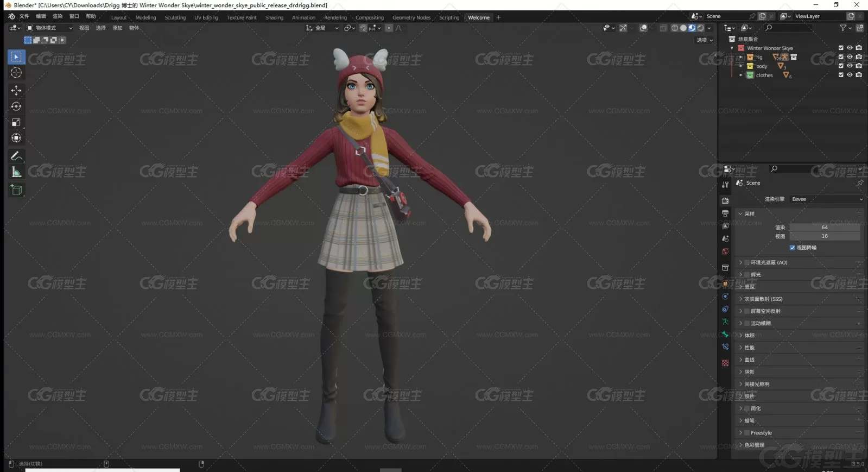The width and height of the screenshot is (868, 472).
Task: Expand the 次表面散射 (SSS) panel
Action: [x=740, y=299]
